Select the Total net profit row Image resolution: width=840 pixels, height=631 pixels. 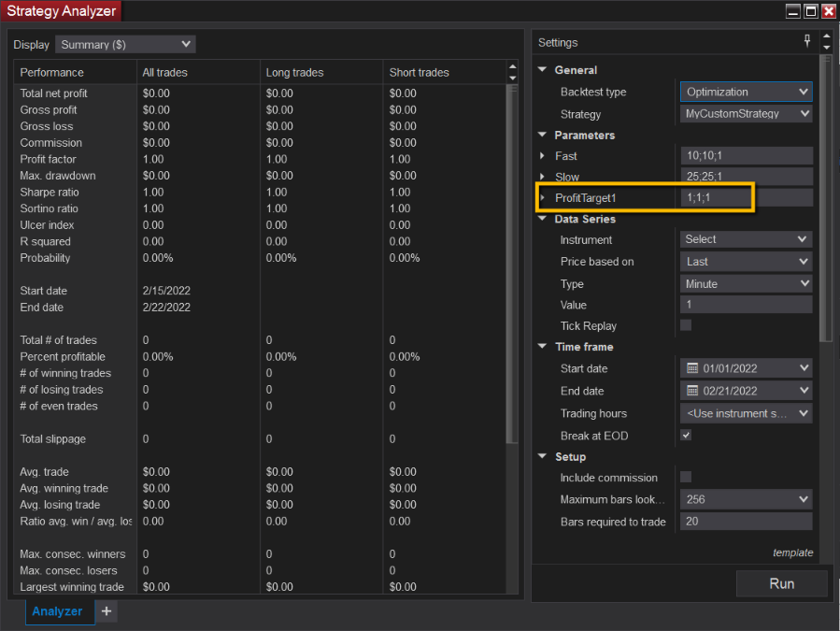tap(260, 93)
